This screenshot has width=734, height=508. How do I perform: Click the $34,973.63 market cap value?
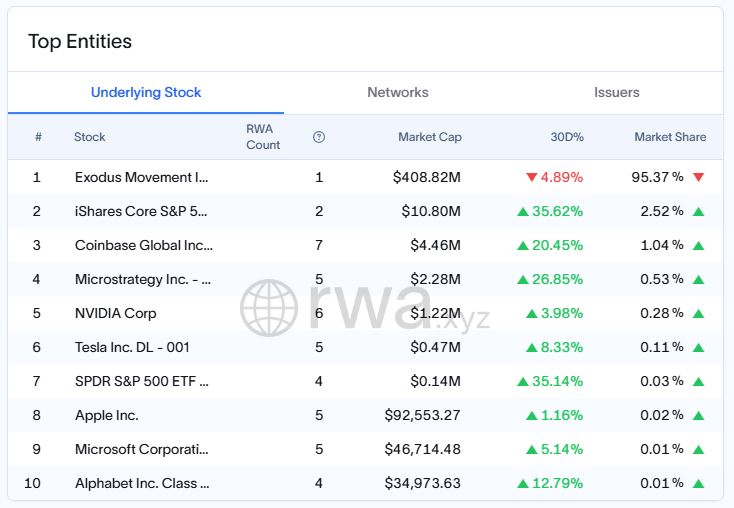[423, 483]
